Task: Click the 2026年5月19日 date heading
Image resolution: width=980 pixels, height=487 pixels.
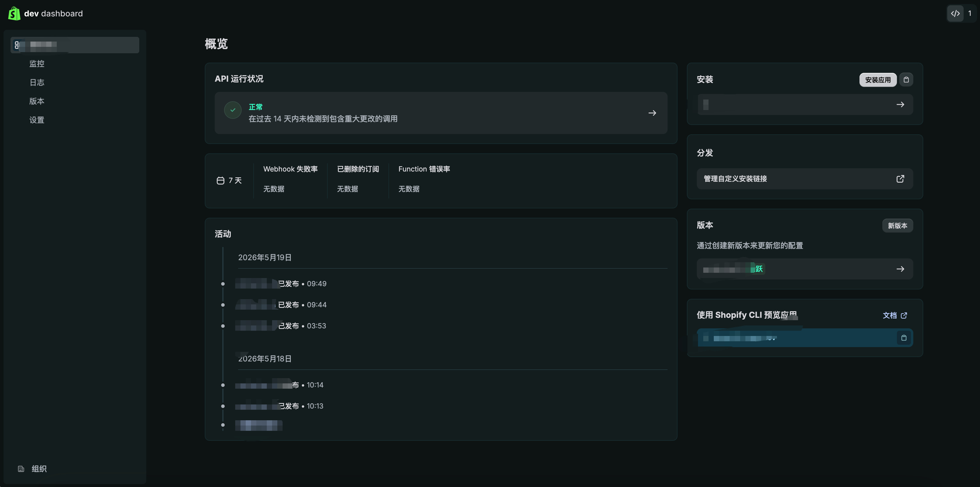Action: click(x=265, y=258)
